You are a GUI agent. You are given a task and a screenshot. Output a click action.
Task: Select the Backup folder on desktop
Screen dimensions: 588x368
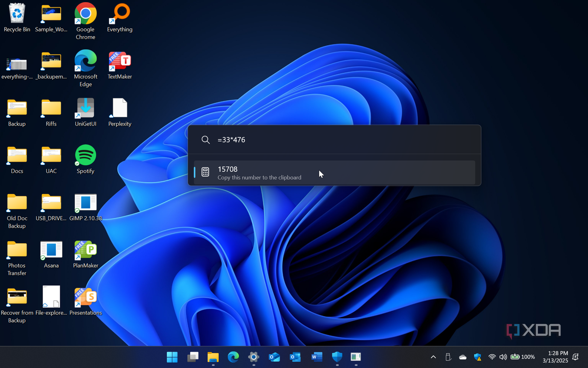(17, 112)
